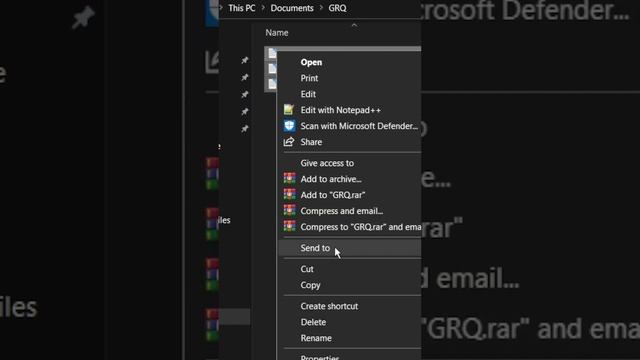Open the selected file from context menu
The height and width of the screenshot is (360, 640).
(x=311, y=62)
